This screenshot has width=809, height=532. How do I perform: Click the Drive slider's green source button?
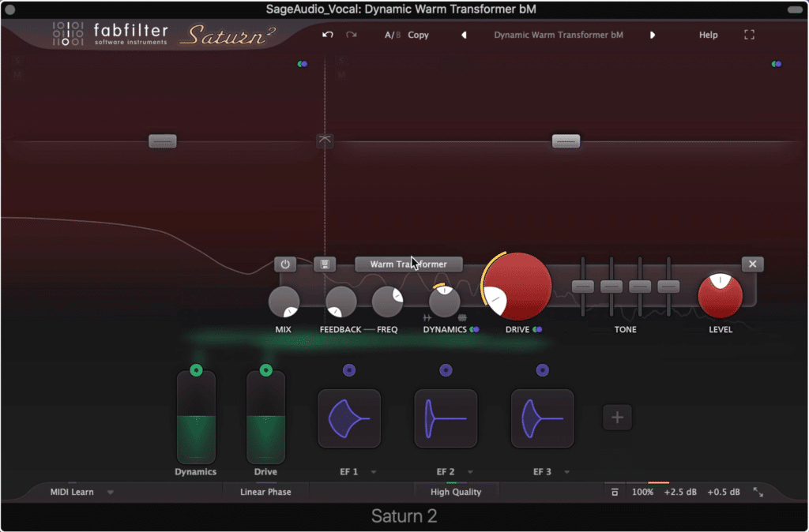265,370
